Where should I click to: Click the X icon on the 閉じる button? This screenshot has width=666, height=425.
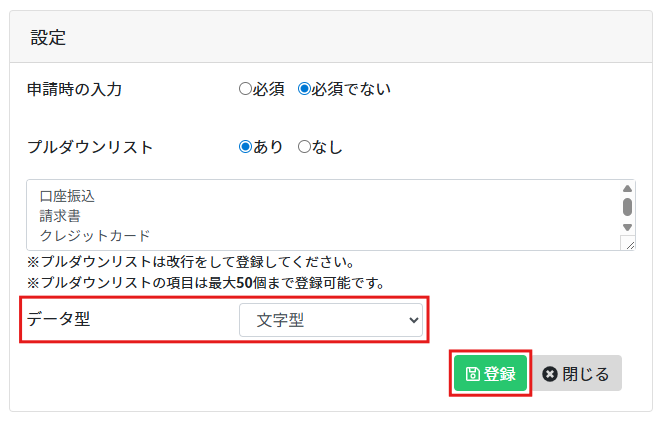pyautogui.click(x=549, y=374)
